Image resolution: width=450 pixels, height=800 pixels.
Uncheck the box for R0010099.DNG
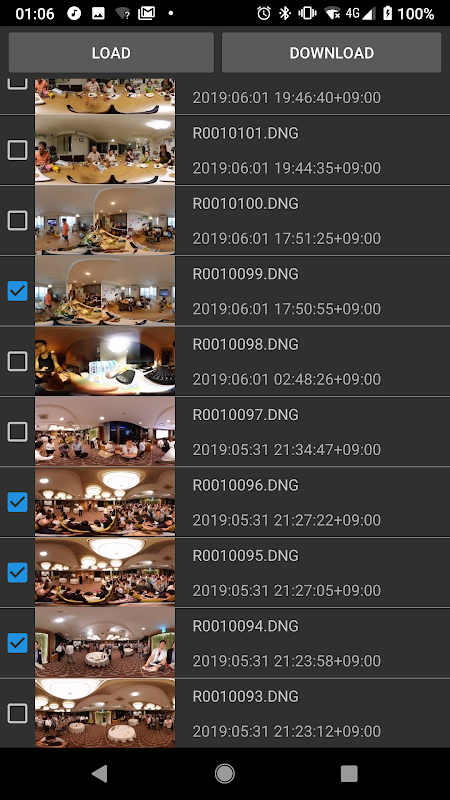[x=17, y=291]
